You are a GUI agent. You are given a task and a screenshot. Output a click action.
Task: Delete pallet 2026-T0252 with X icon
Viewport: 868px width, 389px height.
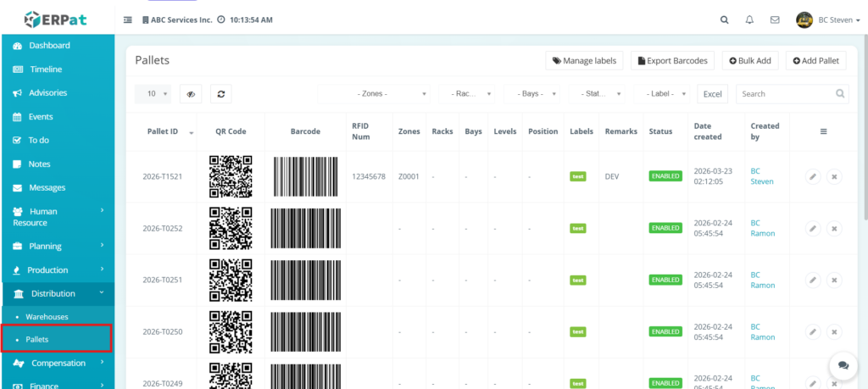[x=834, y=228]
